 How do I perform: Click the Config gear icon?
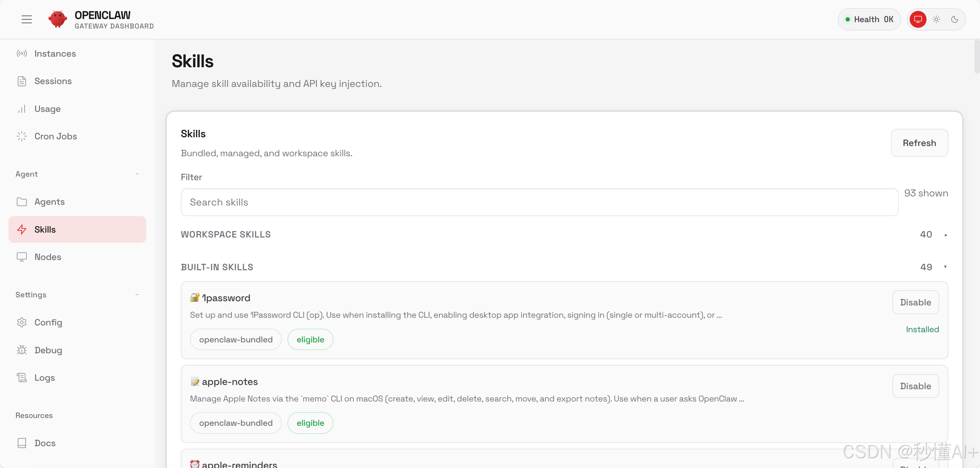tap(22, 322)
